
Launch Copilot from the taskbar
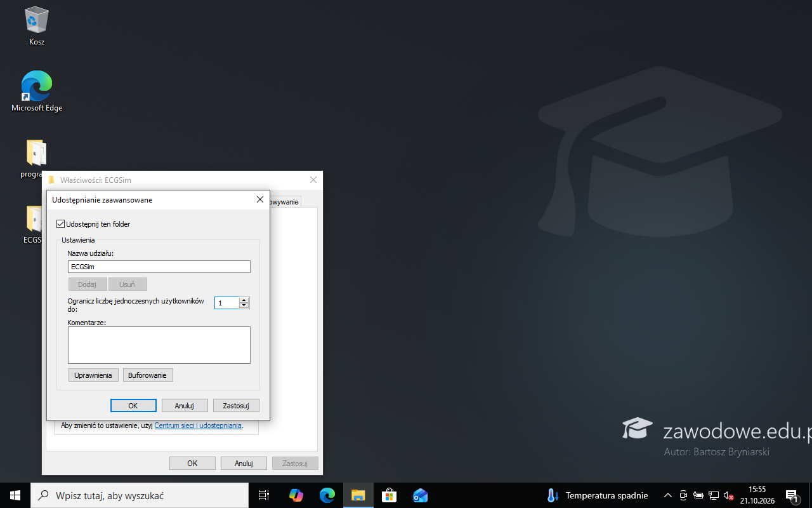[296, 495]
